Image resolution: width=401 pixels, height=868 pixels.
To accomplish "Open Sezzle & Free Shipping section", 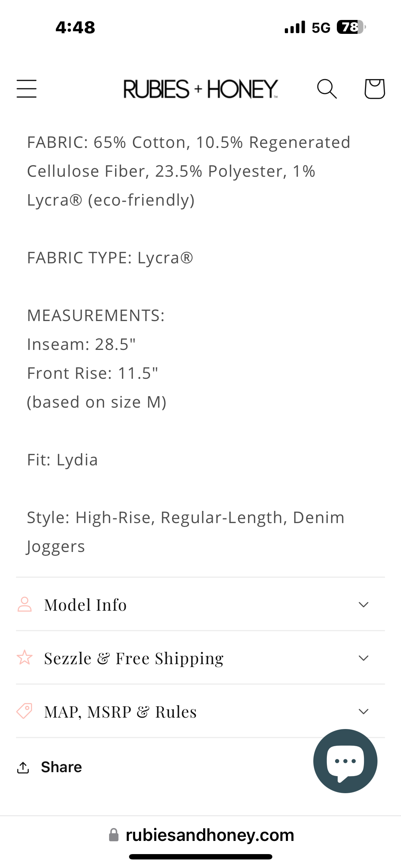I will click(134, 658).
